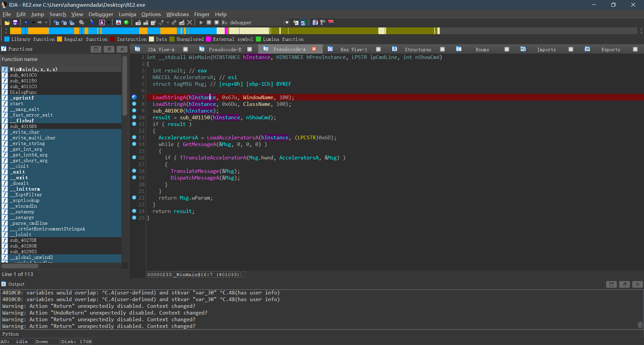Expand the forward-history dropdown arrow
This screenshot has width=644, height=345.
click(x=46, y=22)
